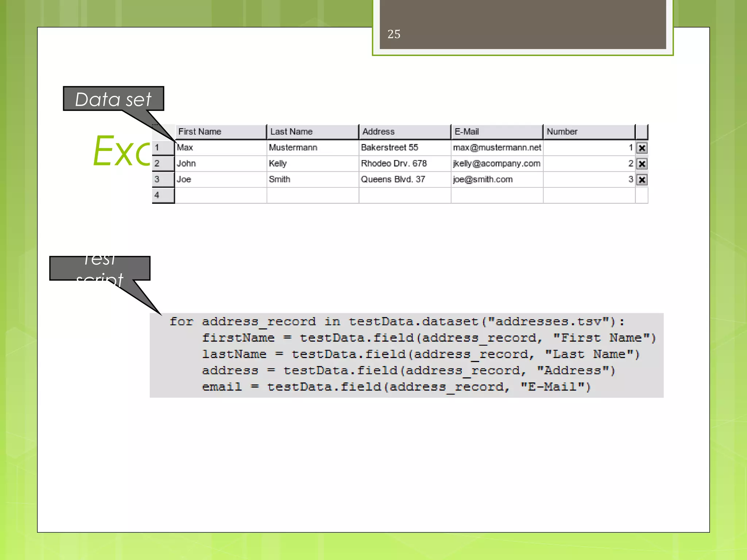Select the E-Mail column header
The image size is (747, 560).
coord(497,132)
